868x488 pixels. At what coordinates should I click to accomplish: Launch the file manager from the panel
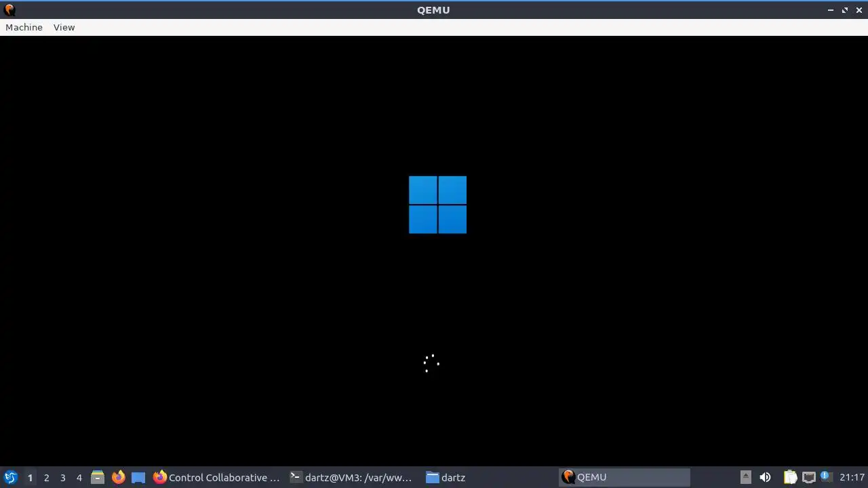pyautogui.click(x=98, y=477)
